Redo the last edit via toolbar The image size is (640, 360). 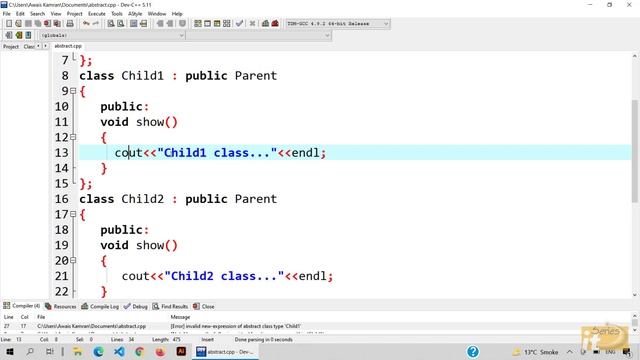[96, 24]
